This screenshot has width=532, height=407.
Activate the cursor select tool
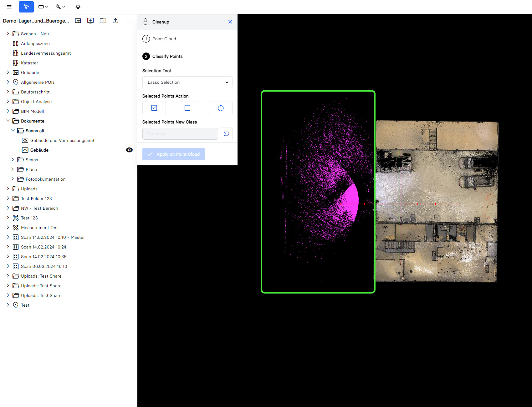(26, 7)
